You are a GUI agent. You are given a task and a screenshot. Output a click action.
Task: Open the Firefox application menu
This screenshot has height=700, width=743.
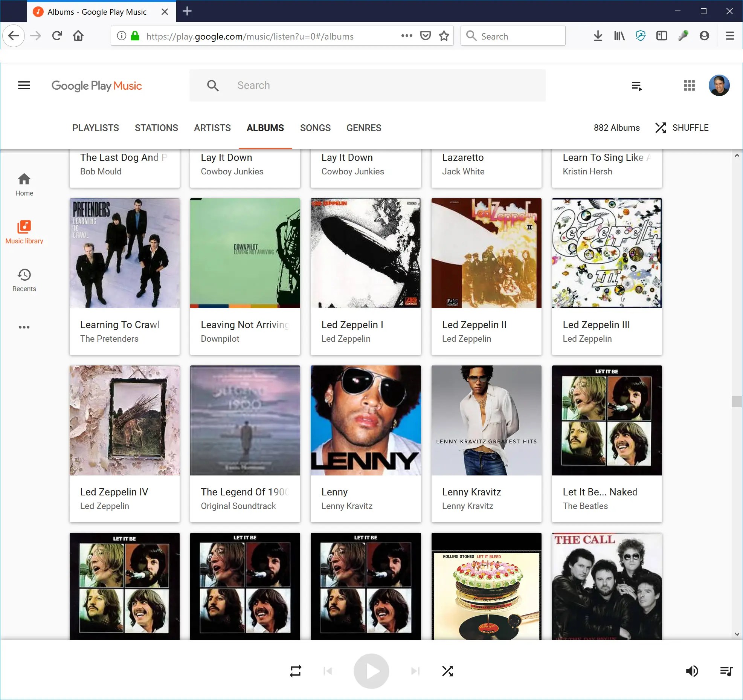[x=730, y=36]
